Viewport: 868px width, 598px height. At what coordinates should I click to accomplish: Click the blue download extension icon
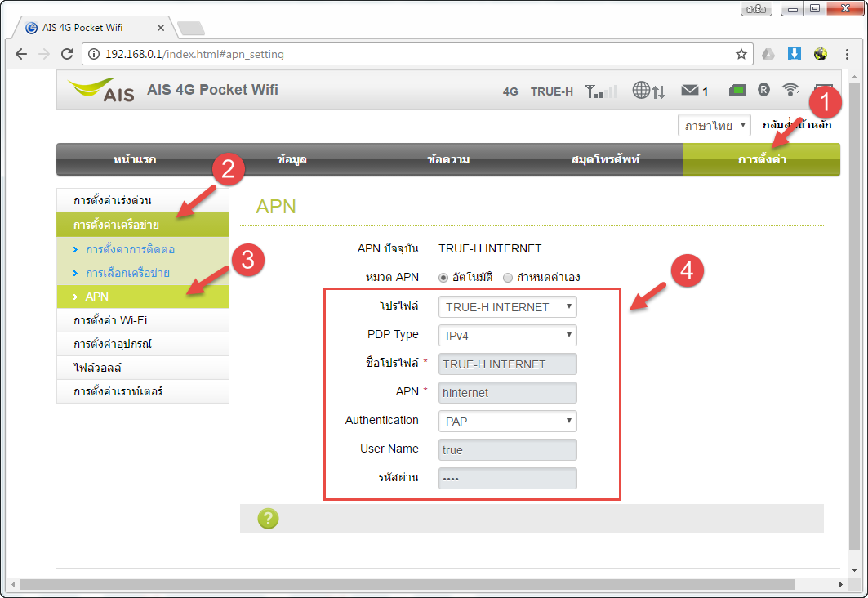coord(795,55)
